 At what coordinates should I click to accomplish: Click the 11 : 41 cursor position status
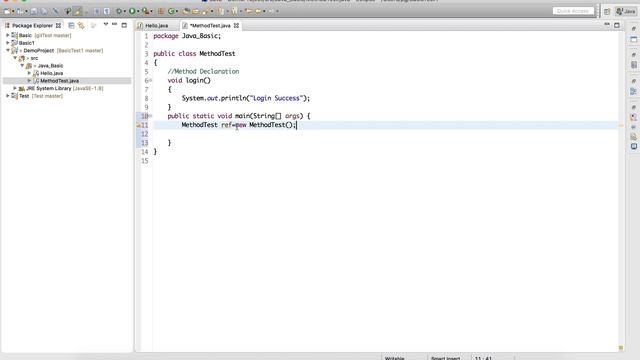click(x=483, y=358)
